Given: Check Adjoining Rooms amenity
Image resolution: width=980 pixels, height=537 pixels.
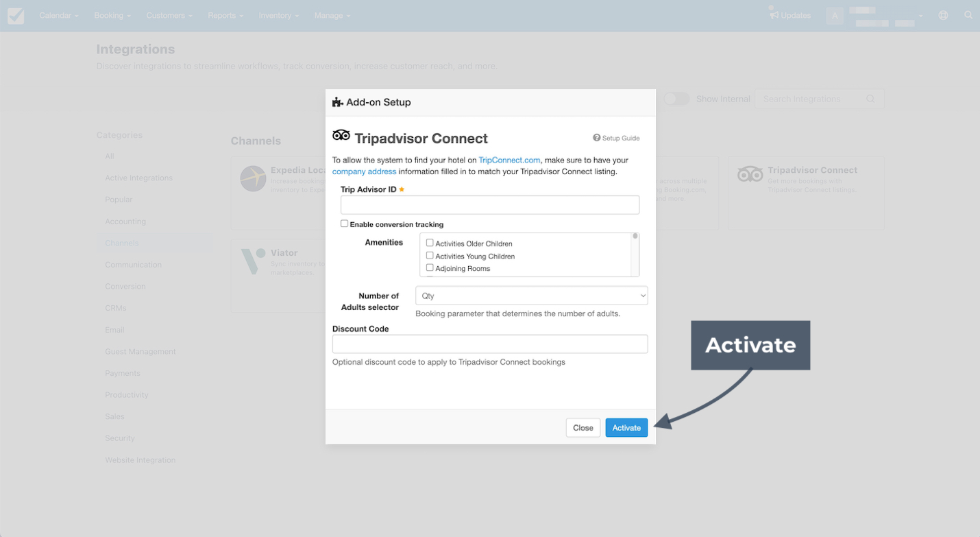Looking at the screenshot, I should [x=430, y=267].
